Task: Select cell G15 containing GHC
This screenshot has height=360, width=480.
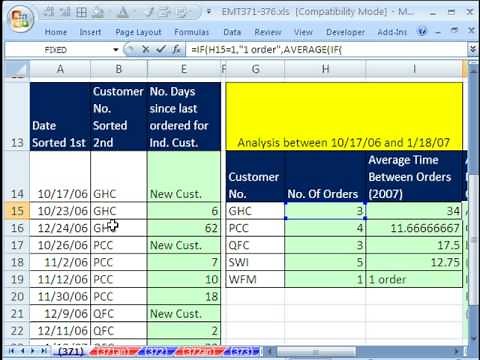Action: click(255, 211)
